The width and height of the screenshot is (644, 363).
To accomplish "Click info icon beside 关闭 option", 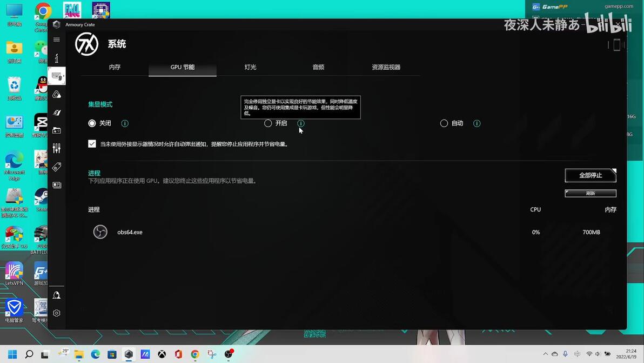I will [125, 123].
